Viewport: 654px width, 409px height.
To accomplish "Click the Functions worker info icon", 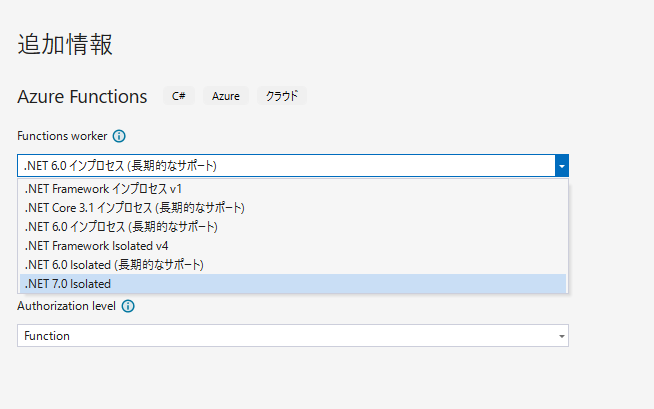I will [x=119, y=136].
